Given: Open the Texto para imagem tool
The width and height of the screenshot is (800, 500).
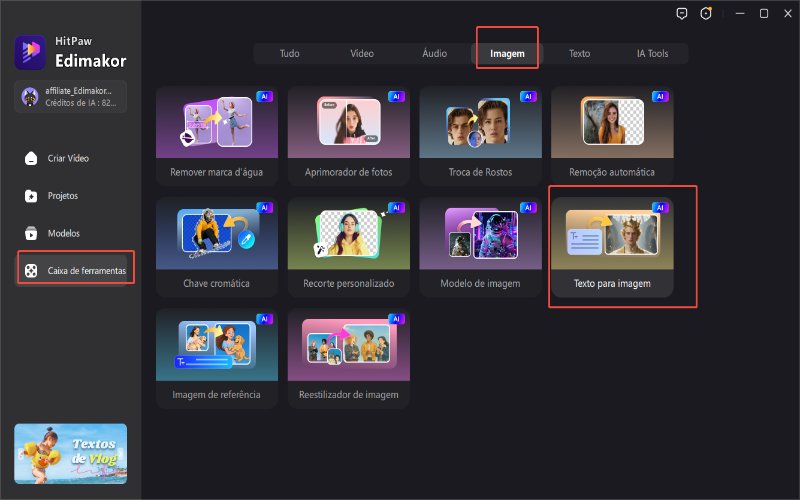Looking at the screenshot, I should pyautogui.click(x=611, y=246).
